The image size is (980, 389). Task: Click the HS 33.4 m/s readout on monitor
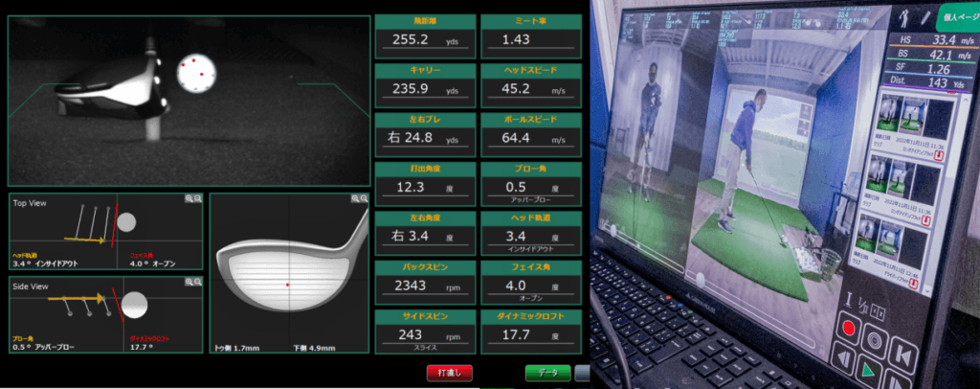(x=934, y=40)
